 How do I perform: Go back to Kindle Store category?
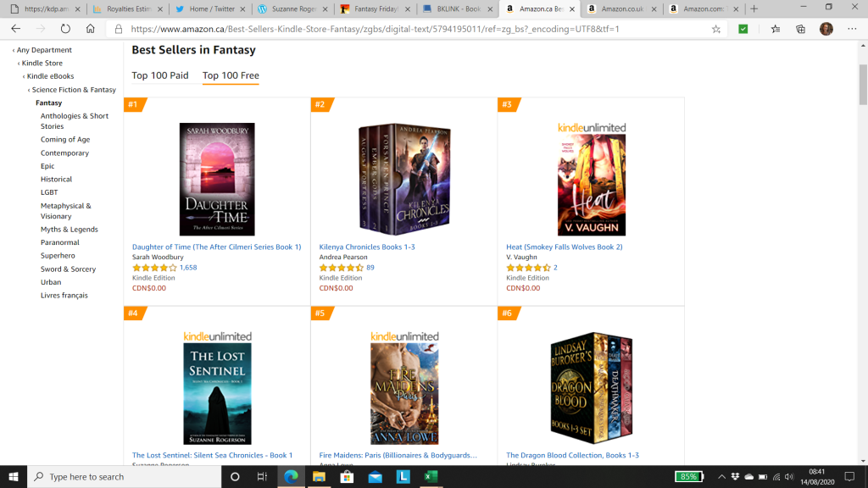click(42, 63)
